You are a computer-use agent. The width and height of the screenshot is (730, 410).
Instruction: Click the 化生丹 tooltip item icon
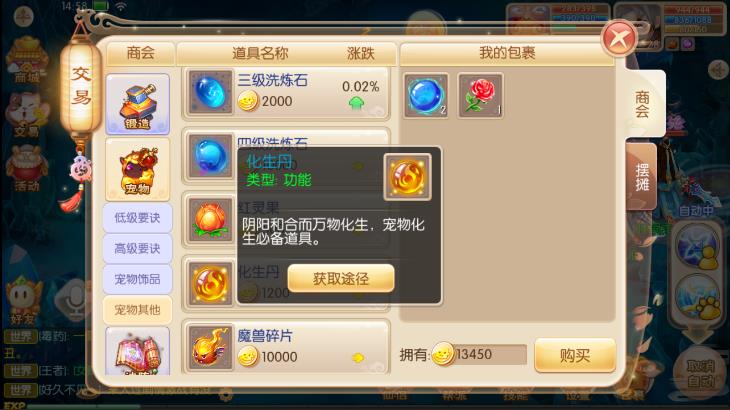tap(407, 177)
